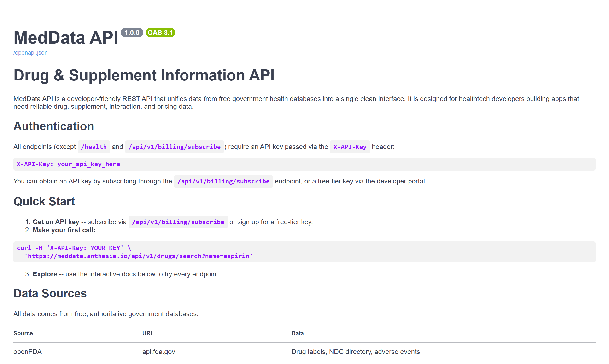Click the openFDA table cell
Viewport: 609px width, 364px height.
pyautogui.click(x=28, y=352)
